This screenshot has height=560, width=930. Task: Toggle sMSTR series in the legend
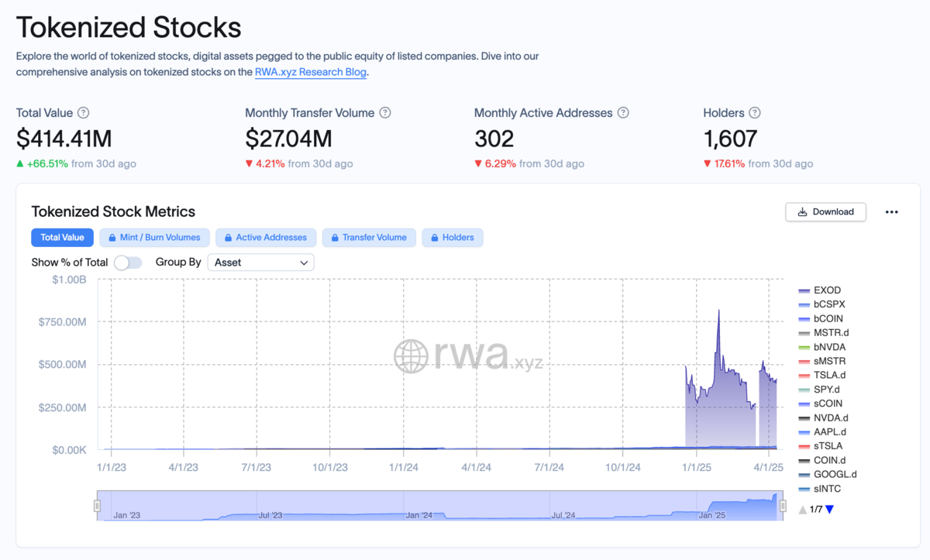pyautogui.click(x=821, y=361)
